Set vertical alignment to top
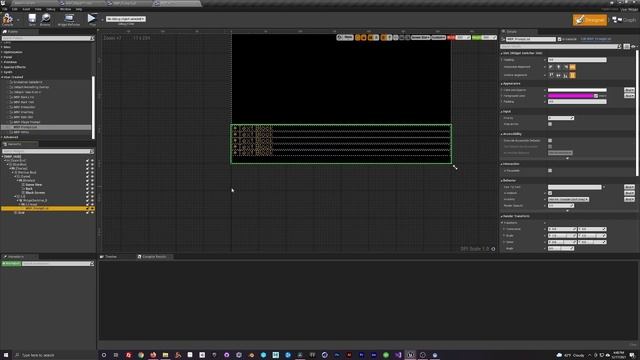 pos(551,75)
